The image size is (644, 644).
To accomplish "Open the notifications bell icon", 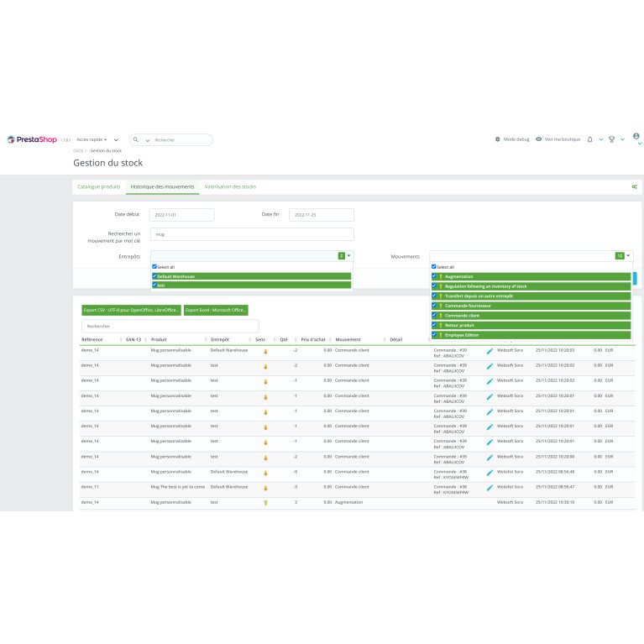I will [590, 139].
